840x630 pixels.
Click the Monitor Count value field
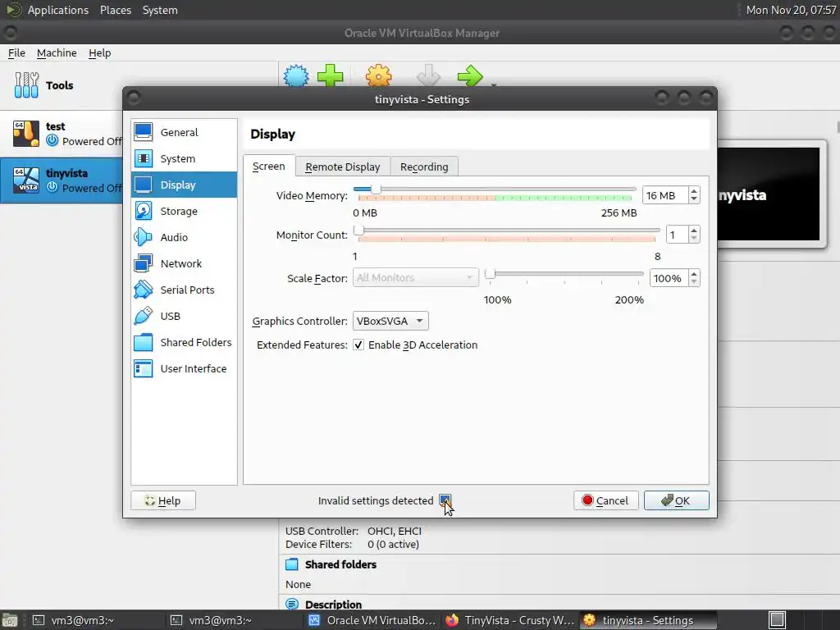coord(677,235)
